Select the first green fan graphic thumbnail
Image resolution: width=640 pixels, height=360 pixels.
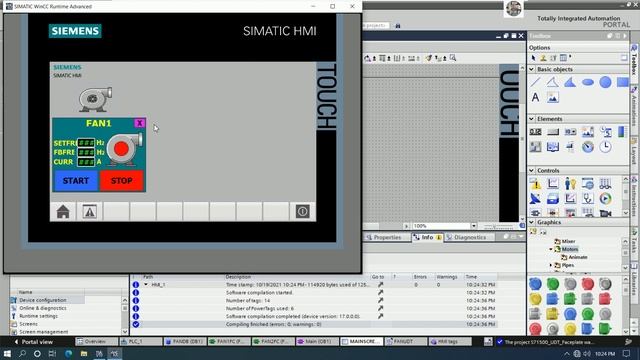[553, 284]
